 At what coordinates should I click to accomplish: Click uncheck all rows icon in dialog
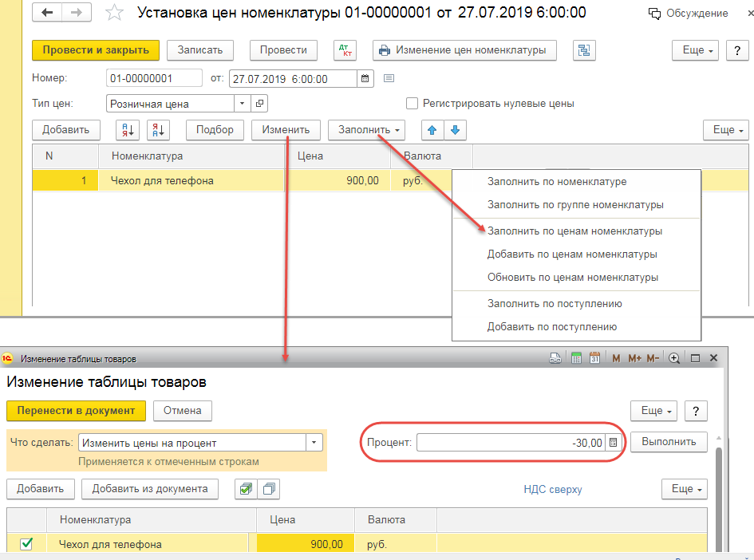click(269, 489)
